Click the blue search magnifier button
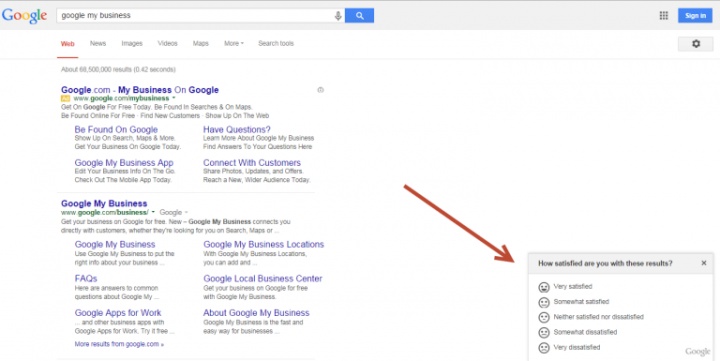Image resolution: width=720 pixels, height=361 pixels. tap(359, 16)
